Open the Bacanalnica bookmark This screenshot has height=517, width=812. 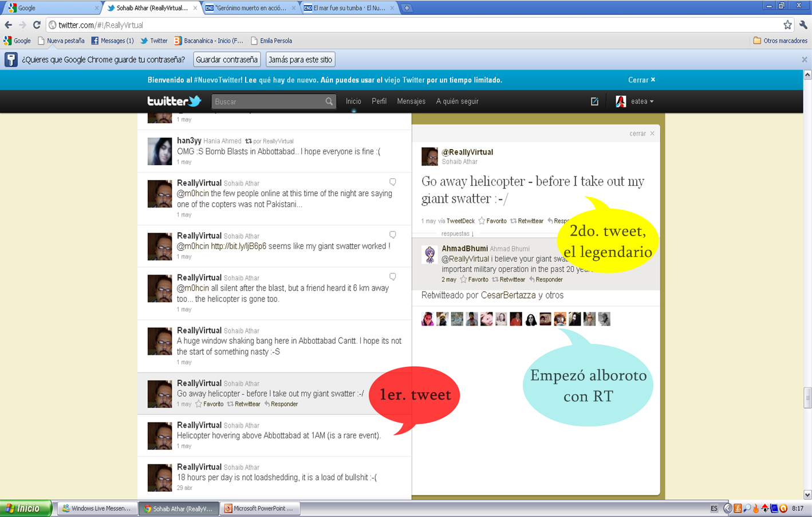pyautogui.click(x=209, y=41)
